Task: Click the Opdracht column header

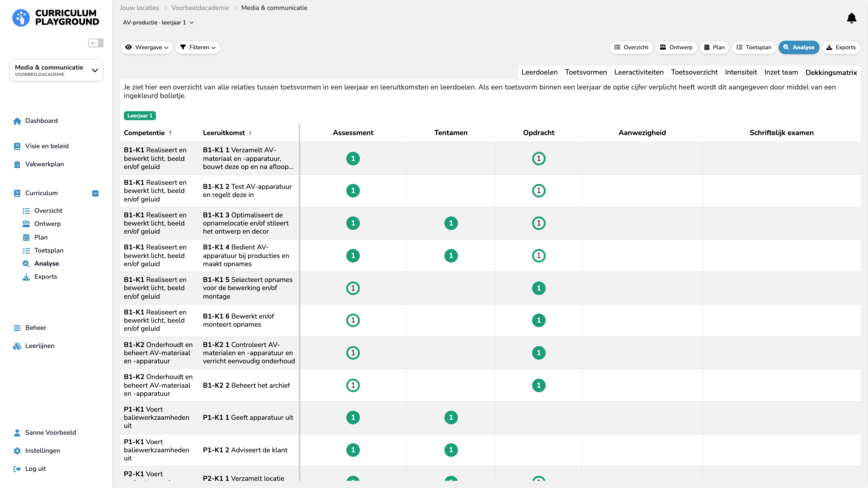Action: point(538,133)
